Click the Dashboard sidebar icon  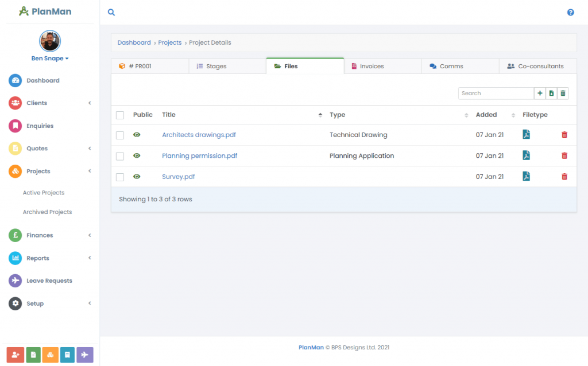click(x=16, y=80)
